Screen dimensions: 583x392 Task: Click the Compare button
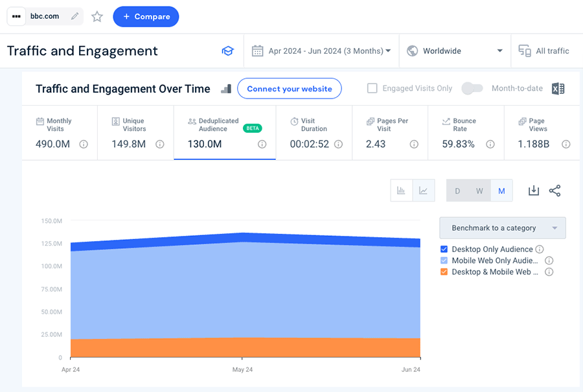pos(146,16)
